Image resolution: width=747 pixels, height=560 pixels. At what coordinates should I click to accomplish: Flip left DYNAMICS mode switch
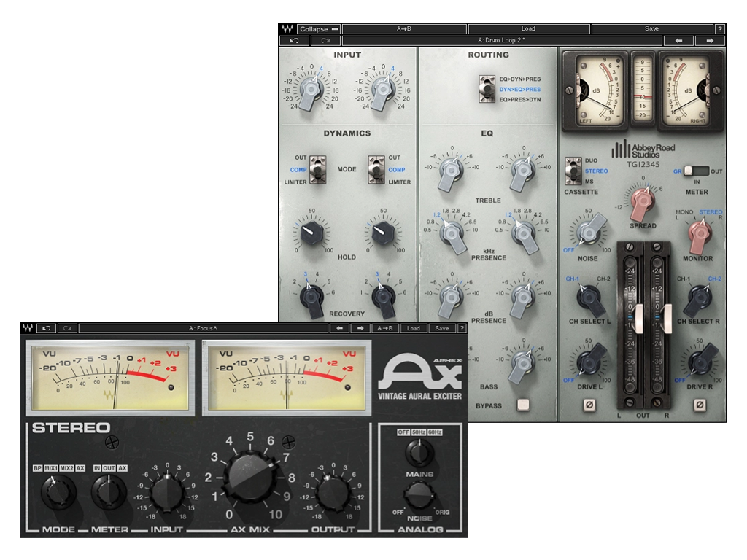pyautogui.click(x=317, y=169)
